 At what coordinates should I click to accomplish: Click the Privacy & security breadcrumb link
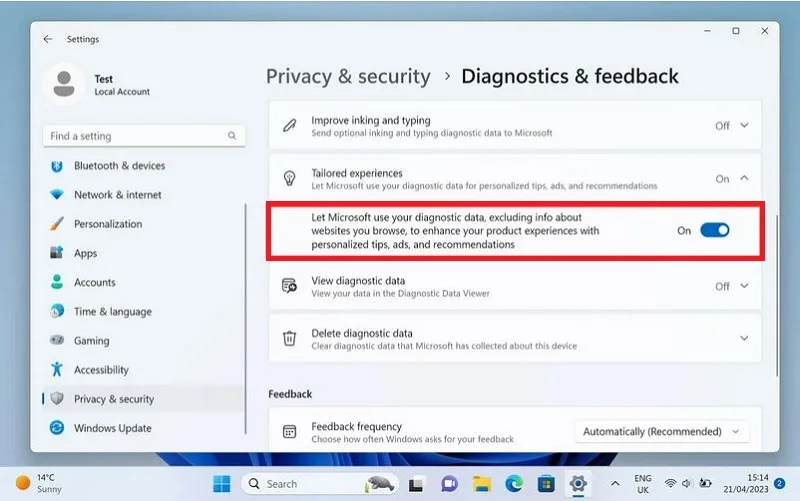point(348,77)
